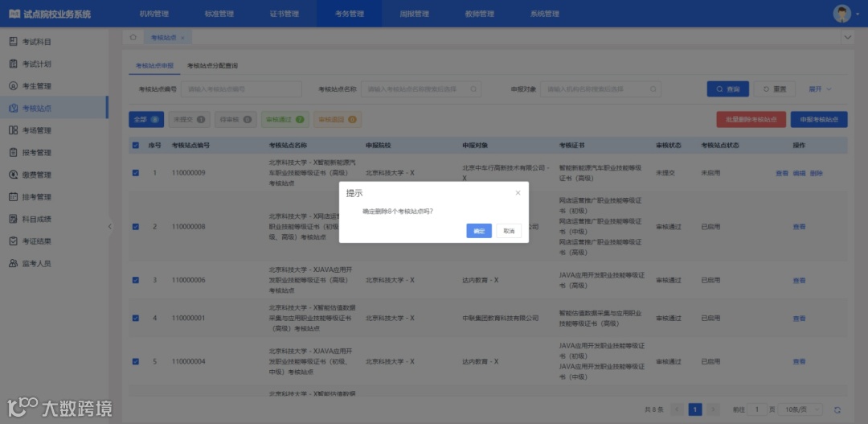Viewport: 868px width, 424px height.
Task: Open the 缴费管理 sidebar icon
Action: point(14,175)
